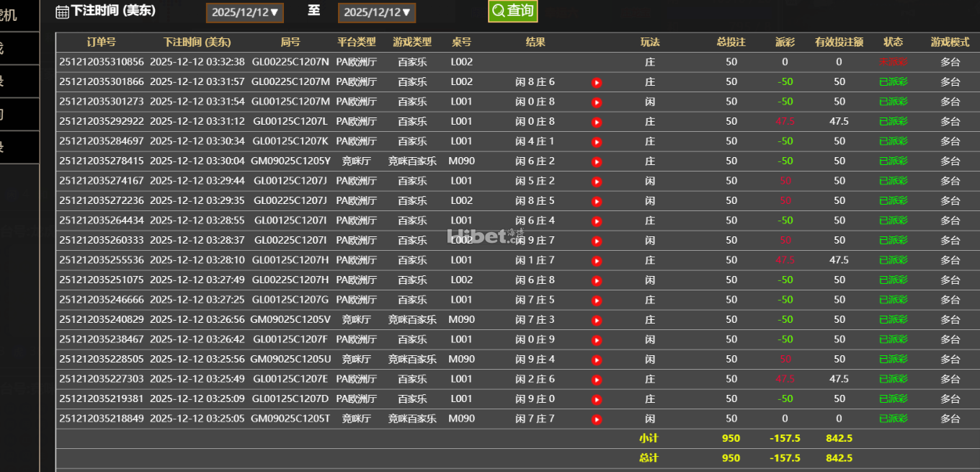Watch replay of round GL00125C1207F

pos(597,340)
